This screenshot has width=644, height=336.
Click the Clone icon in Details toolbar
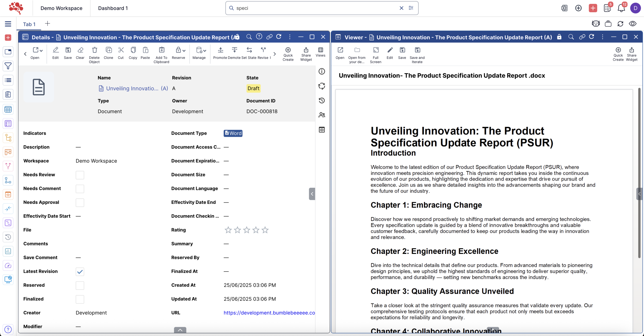[108, 50]
